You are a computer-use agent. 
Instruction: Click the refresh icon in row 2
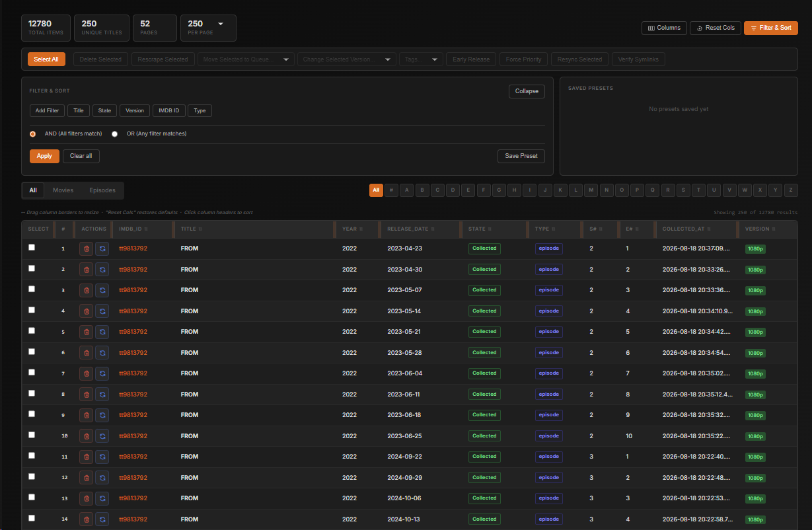(x=102, y=270)
